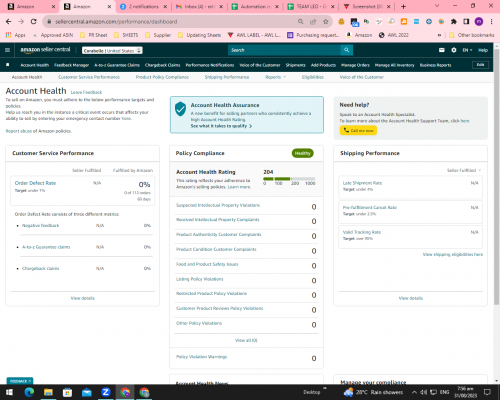Open the Seller Central hamburger menu

coord(7,50)
